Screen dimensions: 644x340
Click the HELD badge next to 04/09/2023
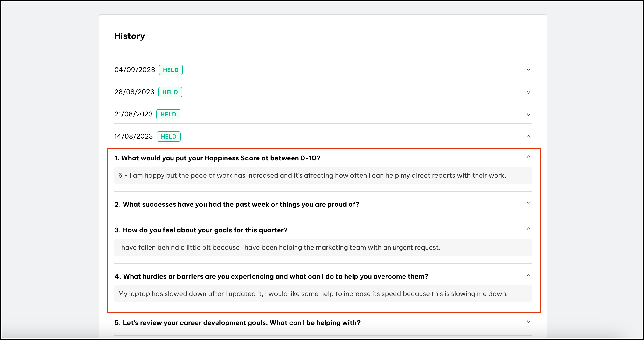(171, 70)
